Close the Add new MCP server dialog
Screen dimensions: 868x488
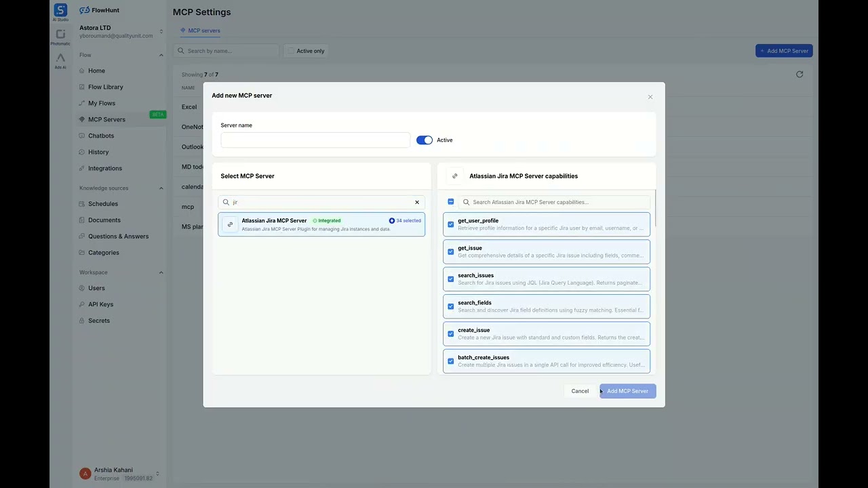coord(650,97)
